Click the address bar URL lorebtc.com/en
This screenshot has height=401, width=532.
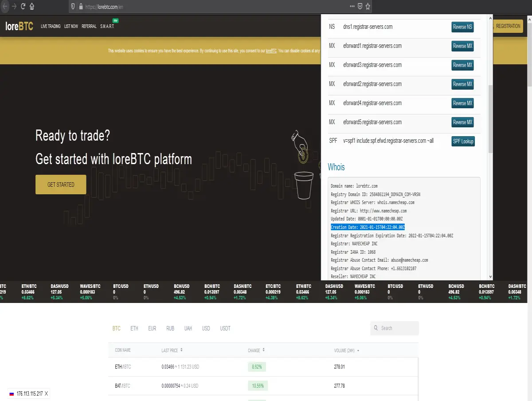[104, 7]
